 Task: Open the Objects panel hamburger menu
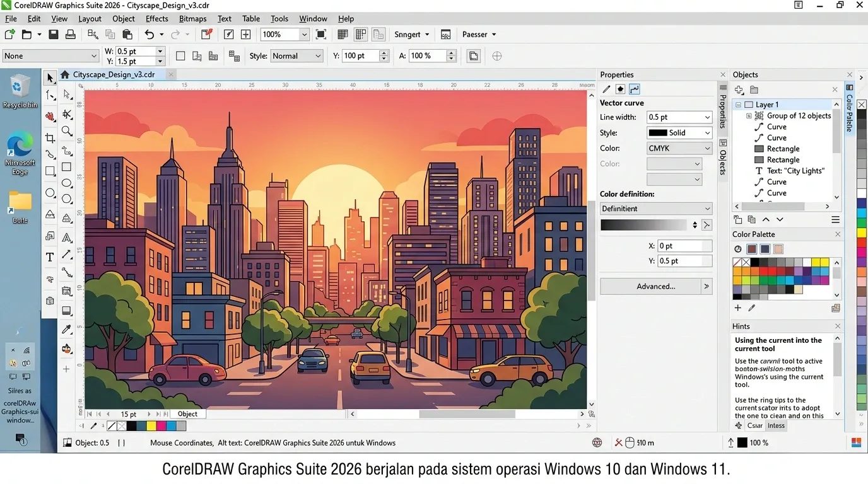coord(835,219)
